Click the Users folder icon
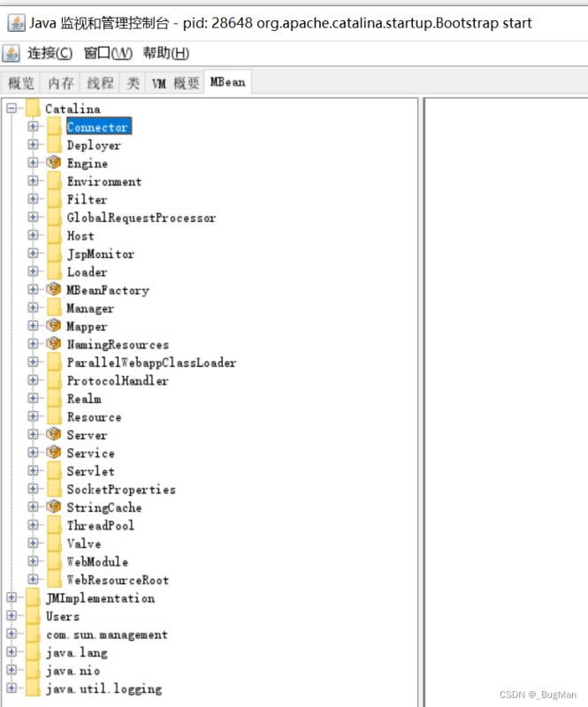Viewport: 588px width, 707px height. [x=33, y=616]
